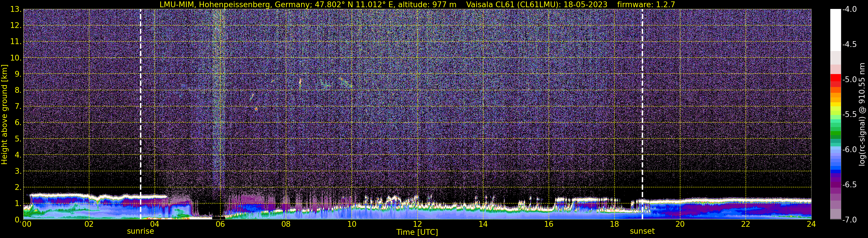Click the 'sunrise' label below the time axis
This screenshot has height=238, width=868.
(x=140, y=231)
